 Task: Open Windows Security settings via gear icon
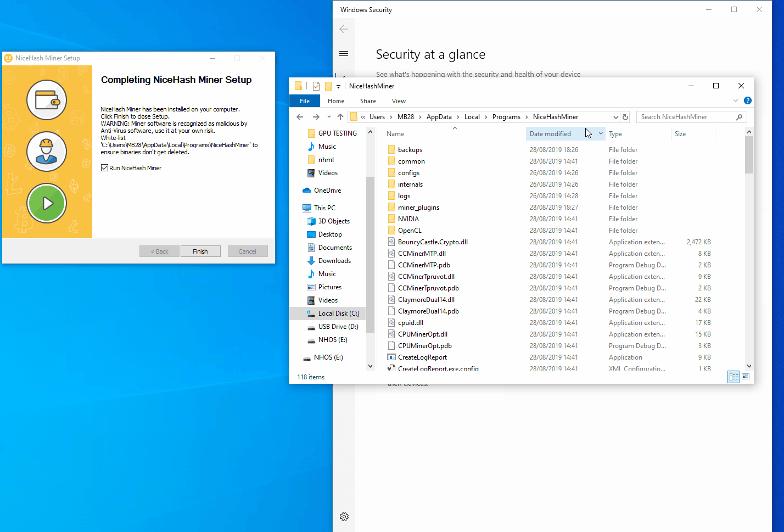coord(344,517)
